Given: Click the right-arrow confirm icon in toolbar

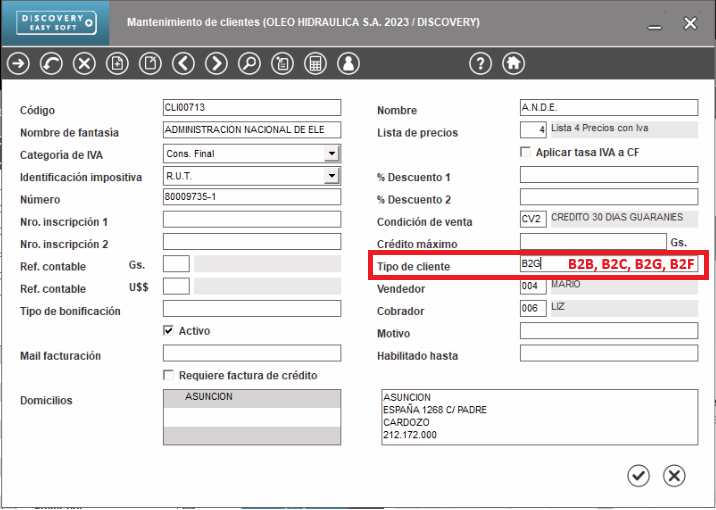Looking at the screenshot, I should (x=18, y=64).
